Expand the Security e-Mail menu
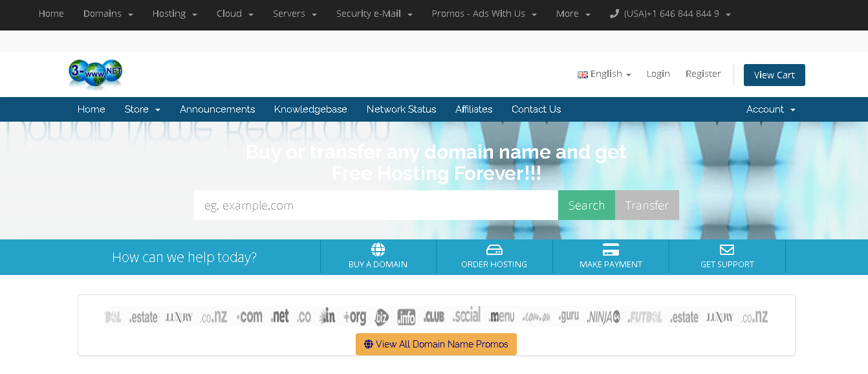 click(x=374, y=14)
